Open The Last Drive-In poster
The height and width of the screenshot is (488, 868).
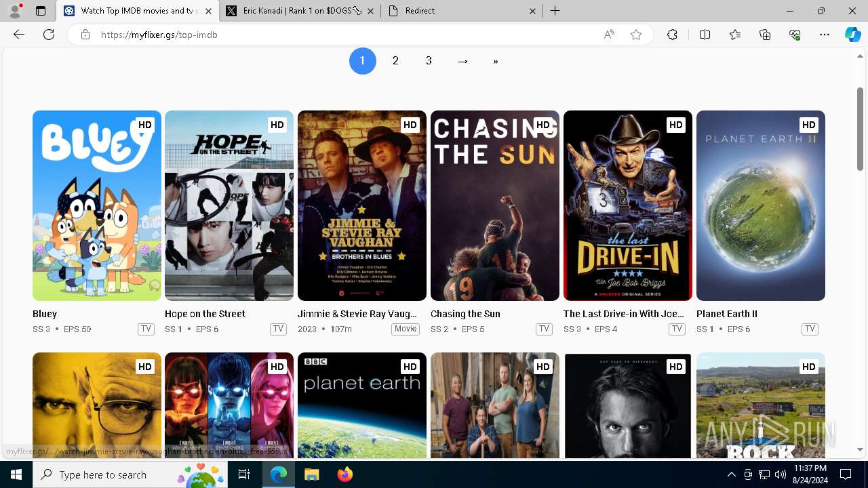tap(628, 205)
